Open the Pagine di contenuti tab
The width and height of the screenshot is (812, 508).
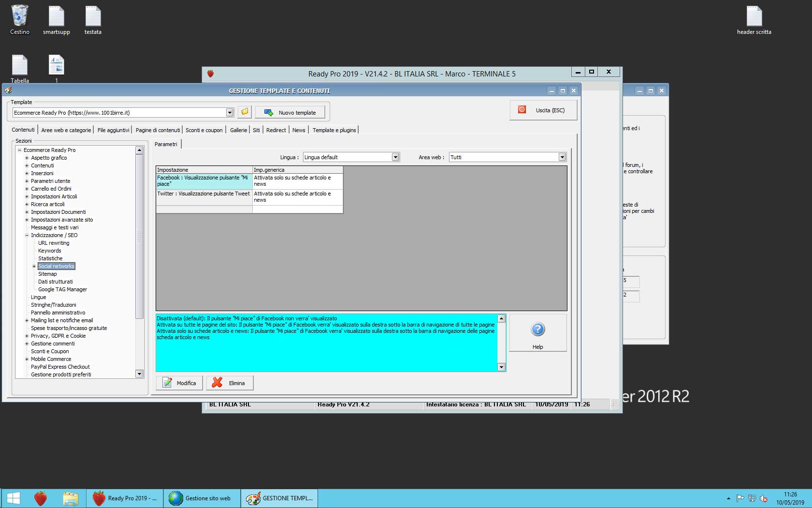point(158,130)
